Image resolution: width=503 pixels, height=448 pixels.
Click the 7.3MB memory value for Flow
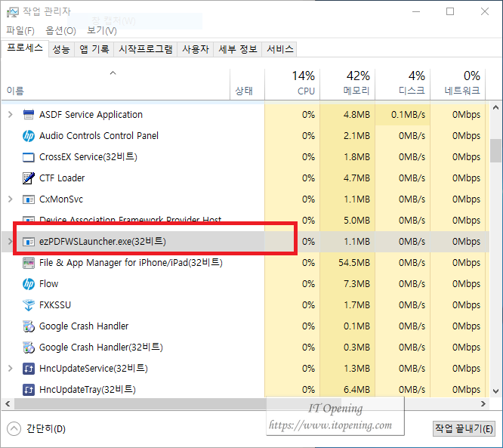(x=356, y=284)
